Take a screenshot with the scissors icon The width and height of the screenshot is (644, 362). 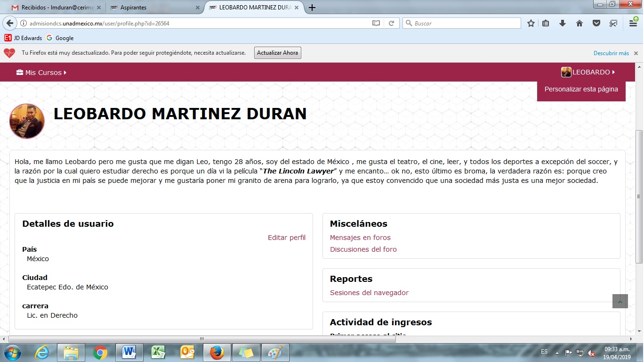tap(613, 23)
